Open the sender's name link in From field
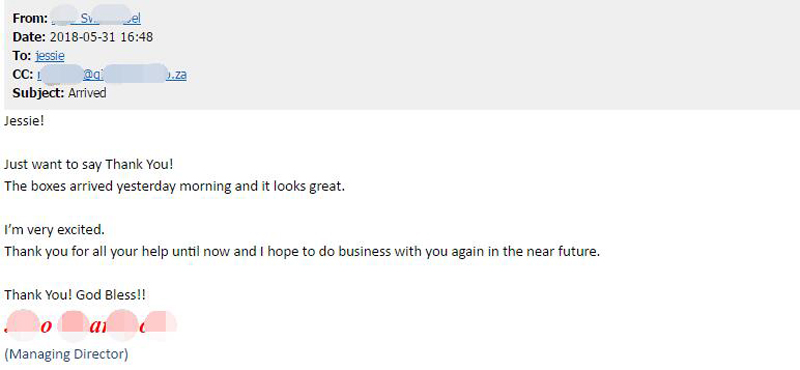This screenshot has height=370, width=800. tap(96, 19)
